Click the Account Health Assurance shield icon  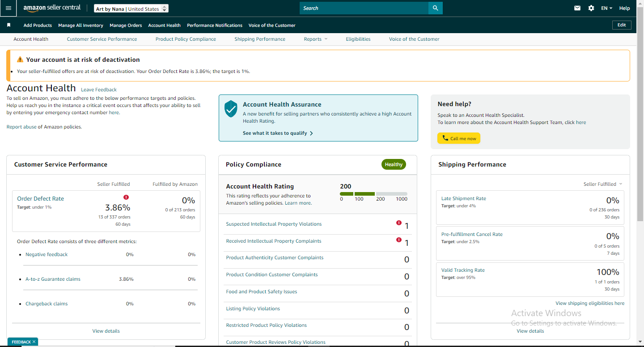click(231, 109)
